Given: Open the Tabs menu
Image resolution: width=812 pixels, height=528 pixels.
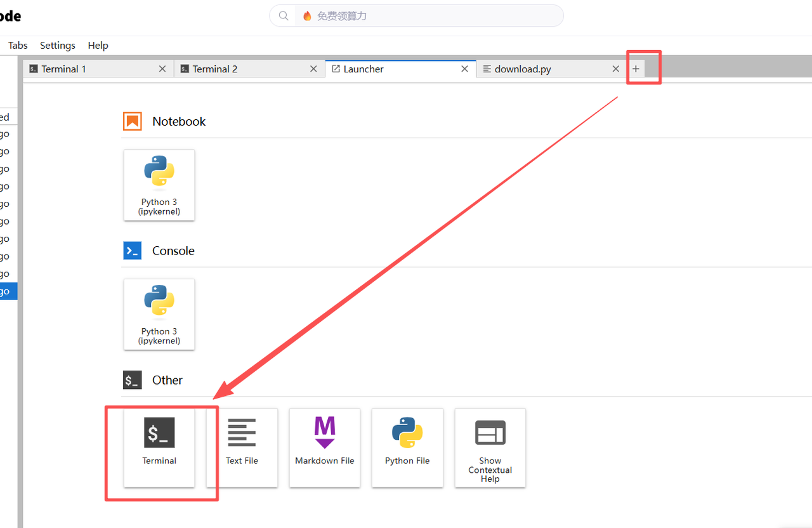Looking at the screenshot, I should 18,45.
